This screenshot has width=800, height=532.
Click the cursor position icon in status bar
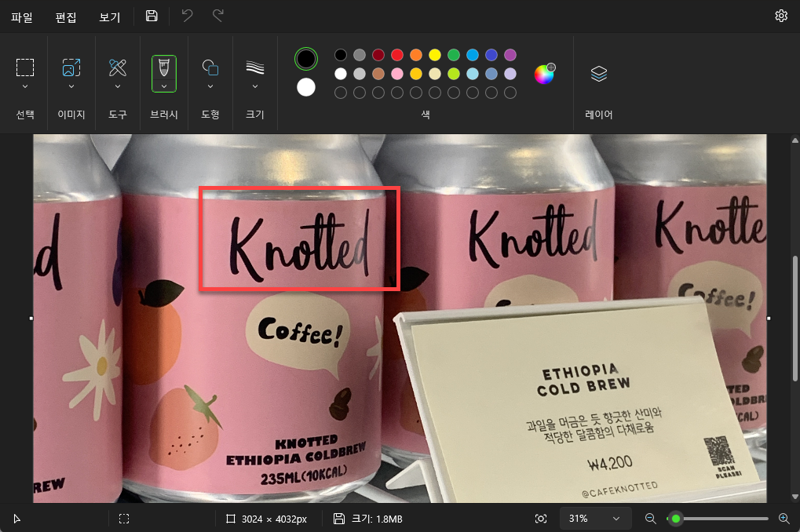(16, 519)
